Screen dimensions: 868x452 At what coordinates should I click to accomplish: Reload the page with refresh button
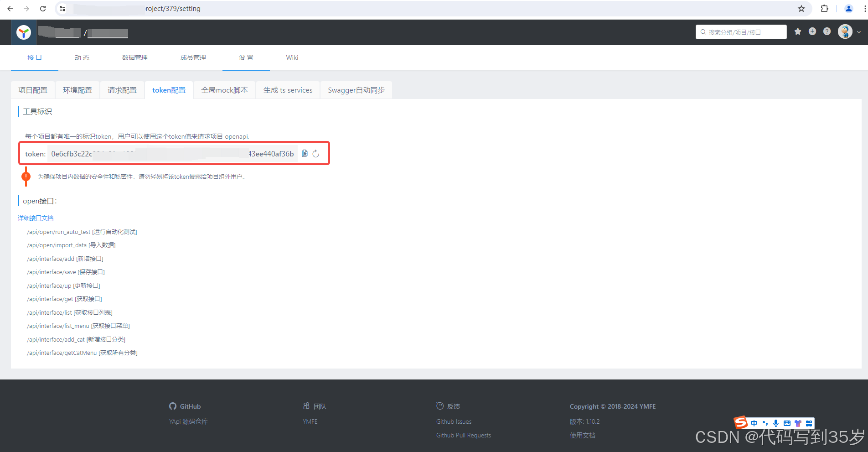pos(43,9)
